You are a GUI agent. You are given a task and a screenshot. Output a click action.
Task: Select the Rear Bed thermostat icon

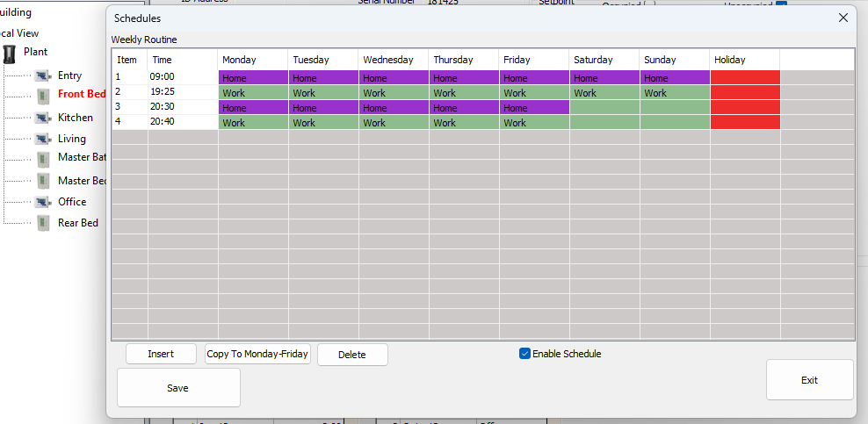click(x=43, y=223)
